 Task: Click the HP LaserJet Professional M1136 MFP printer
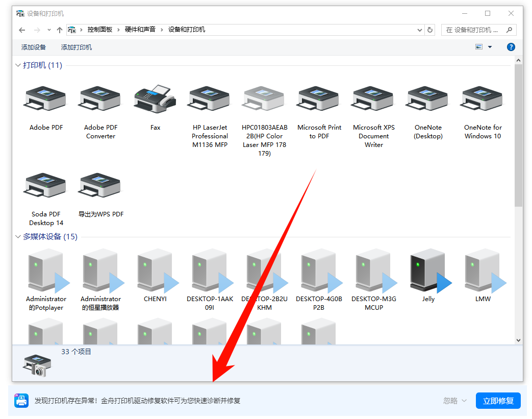[210, 100]
